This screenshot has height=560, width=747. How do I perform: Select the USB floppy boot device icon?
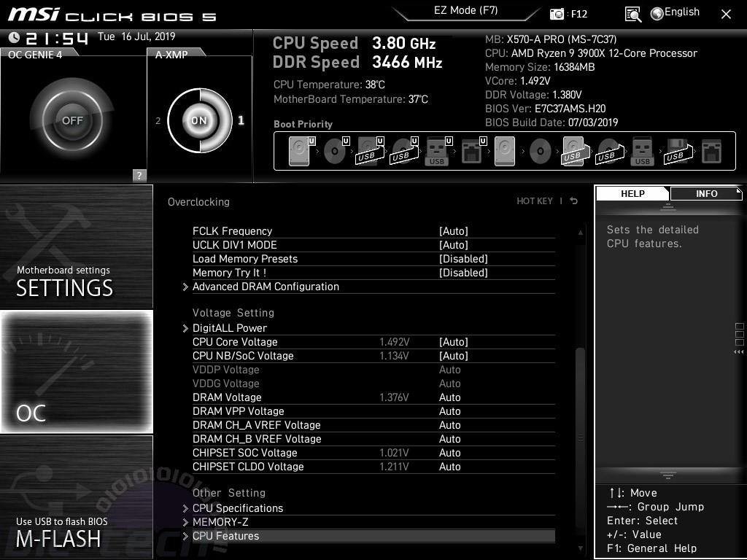pos(677,152)
